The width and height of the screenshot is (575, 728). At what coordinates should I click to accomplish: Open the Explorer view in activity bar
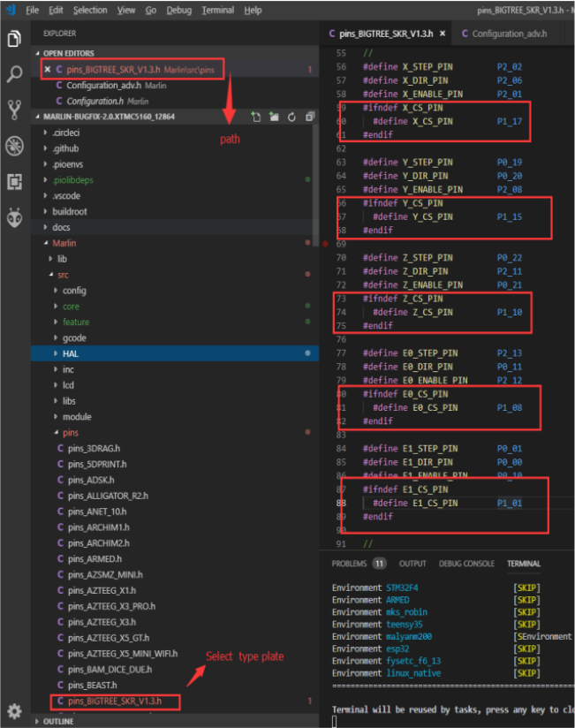point(15,39)
